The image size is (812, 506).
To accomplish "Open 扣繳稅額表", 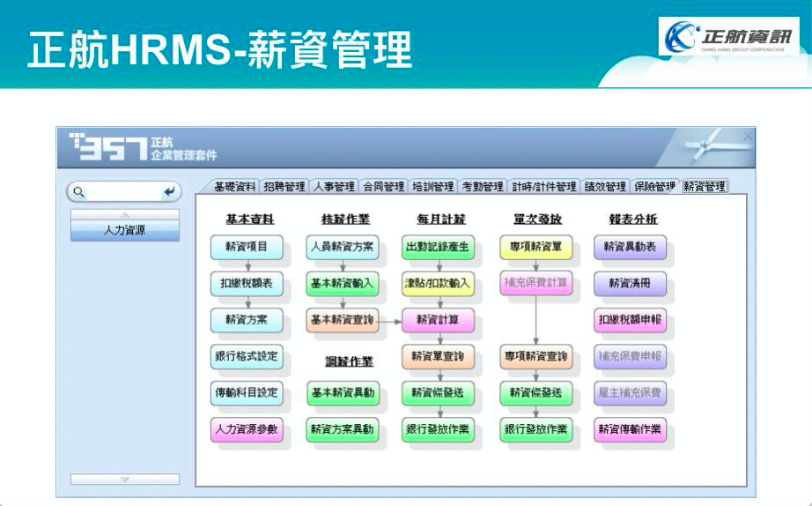I will click(247, 284).
